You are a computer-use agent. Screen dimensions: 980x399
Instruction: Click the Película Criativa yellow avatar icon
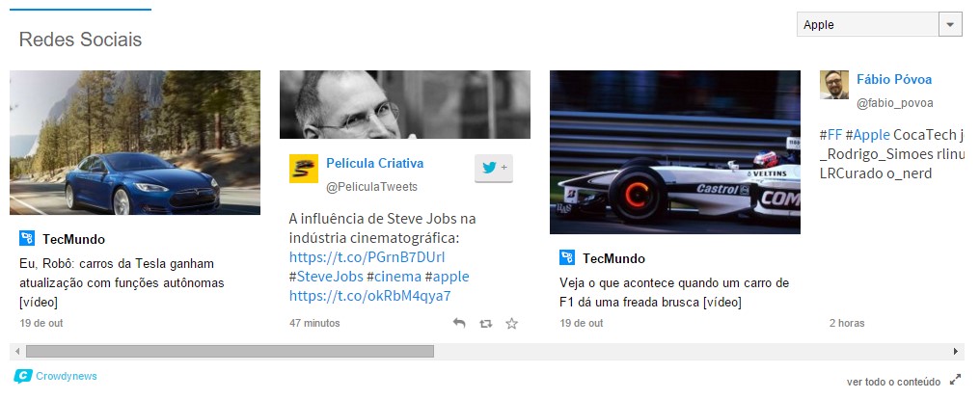click(x=304, y=169)
